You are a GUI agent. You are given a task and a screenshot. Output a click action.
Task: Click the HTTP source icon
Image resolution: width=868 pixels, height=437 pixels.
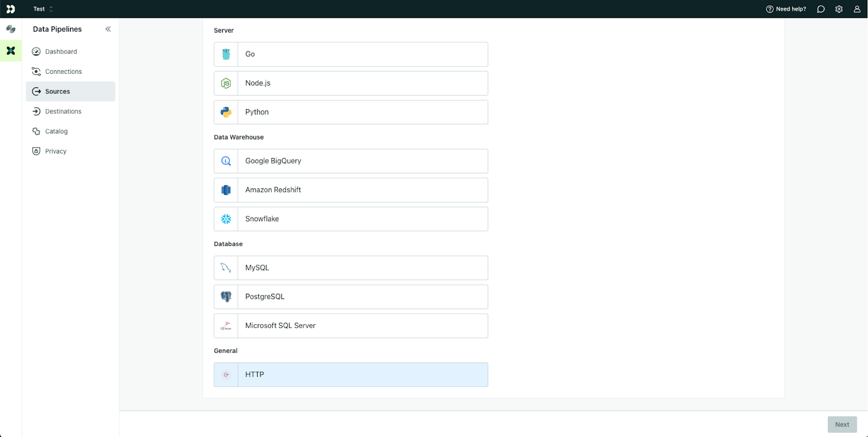point(226,375)
